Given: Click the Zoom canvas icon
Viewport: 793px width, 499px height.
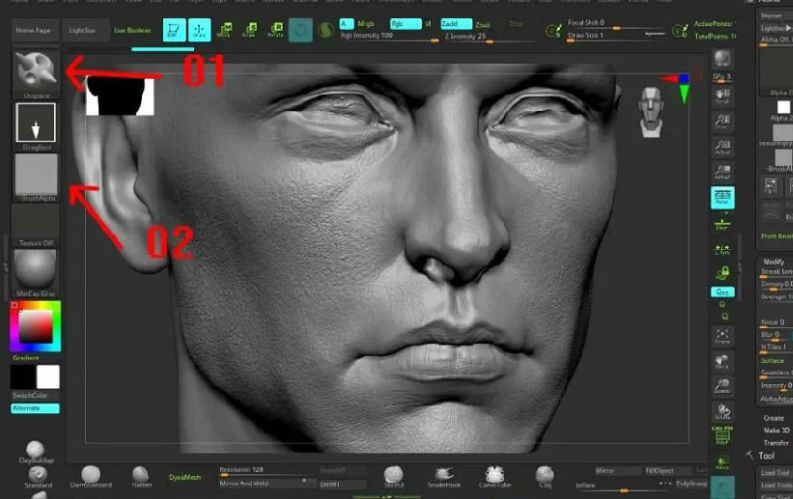Looking at the screenshot, I should pyautogui.click(x=722, y=121).
